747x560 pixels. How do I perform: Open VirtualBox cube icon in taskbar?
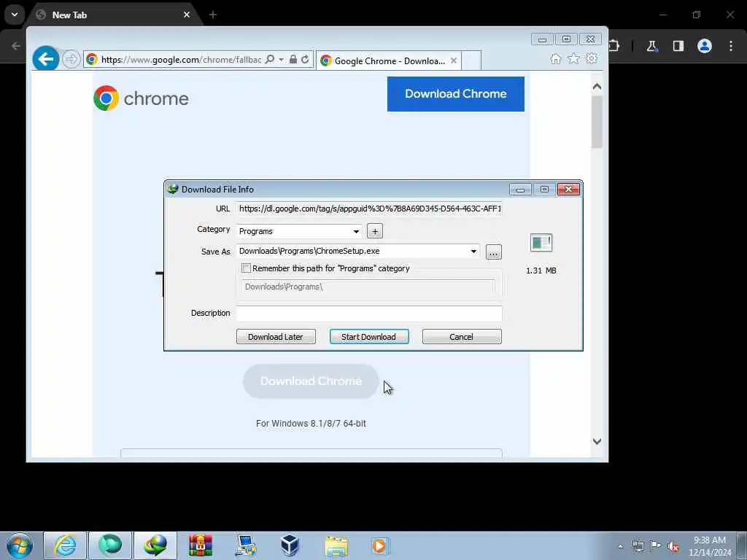[290, 545]
